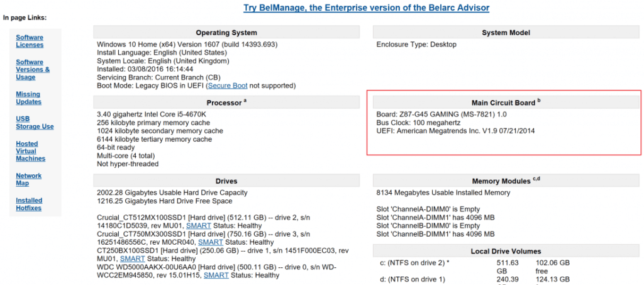Open SMART link for WDC WD5000AAKX drive

point(216,275)
